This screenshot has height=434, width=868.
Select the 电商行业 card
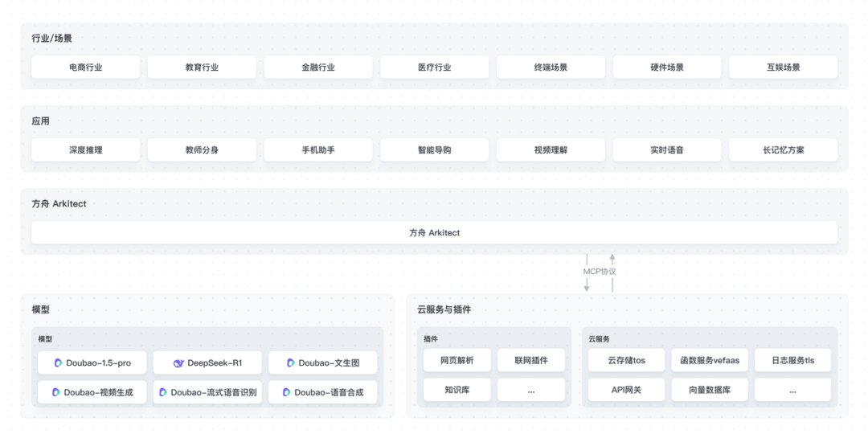(x=86, y=67)
